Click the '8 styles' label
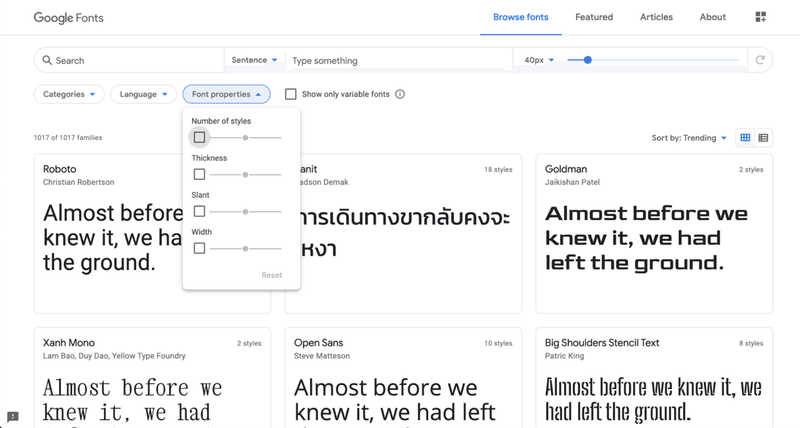800x428 pixels. click(x=751, y=343)
